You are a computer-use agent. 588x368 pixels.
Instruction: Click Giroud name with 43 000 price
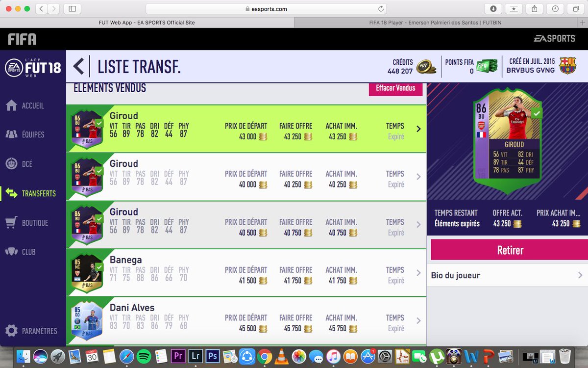(x=124, y=116)
